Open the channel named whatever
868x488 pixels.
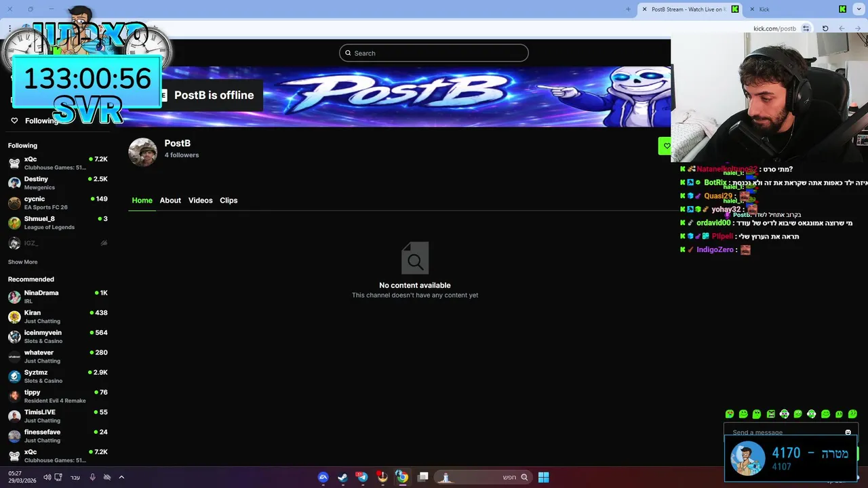point(58,357)
